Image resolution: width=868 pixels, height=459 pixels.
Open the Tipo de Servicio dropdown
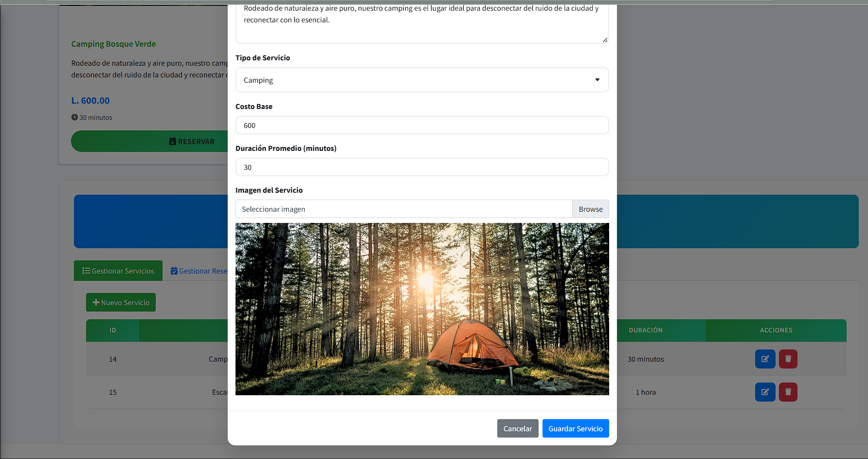pos(422,80)
